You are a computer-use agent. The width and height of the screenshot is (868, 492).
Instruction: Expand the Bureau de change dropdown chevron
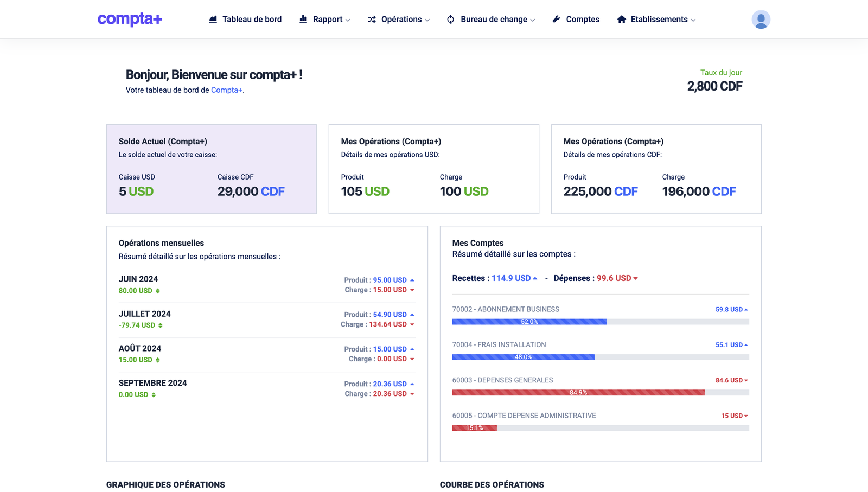coord(533,20)
